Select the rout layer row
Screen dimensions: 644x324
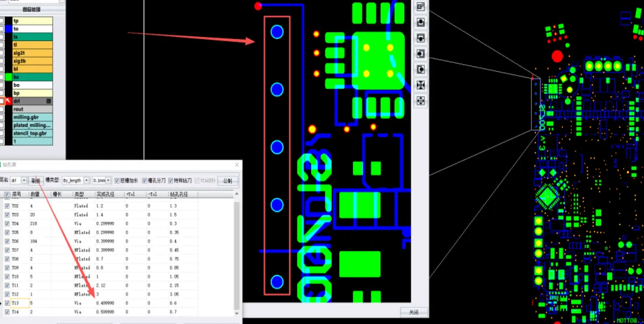33,109
